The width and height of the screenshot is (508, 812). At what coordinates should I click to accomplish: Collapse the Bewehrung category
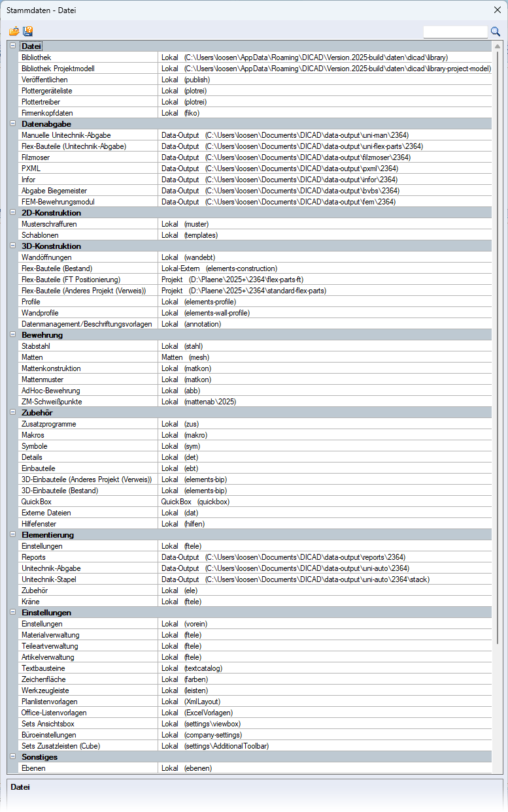12,334
